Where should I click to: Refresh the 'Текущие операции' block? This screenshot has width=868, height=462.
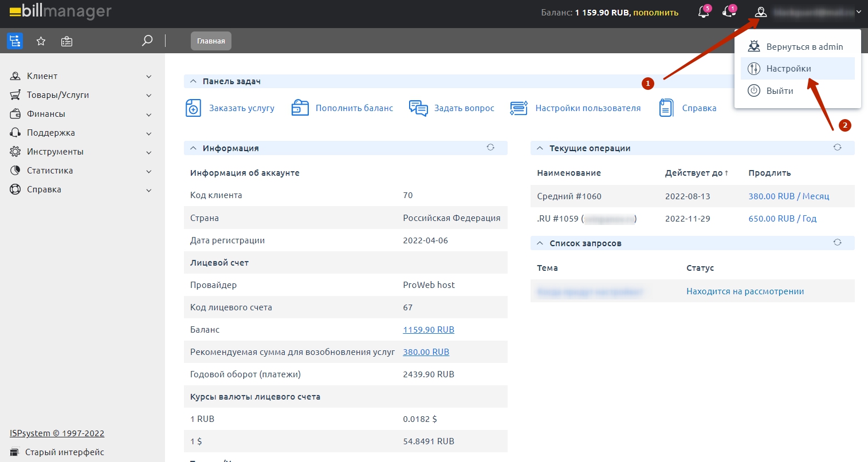(837, 148)
